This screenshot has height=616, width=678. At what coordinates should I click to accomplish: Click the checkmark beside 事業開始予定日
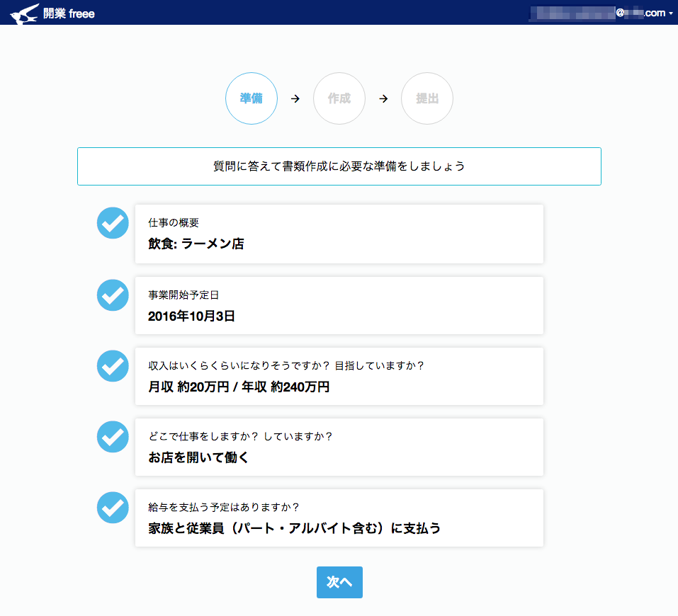[x=112, y=295]
